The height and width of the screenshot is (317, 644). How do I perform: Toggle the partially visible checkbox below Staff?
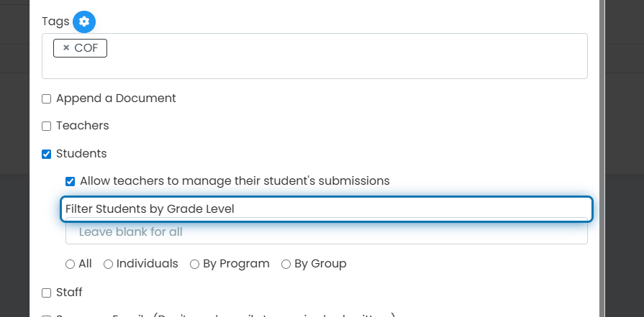click(x=46, y=316)
